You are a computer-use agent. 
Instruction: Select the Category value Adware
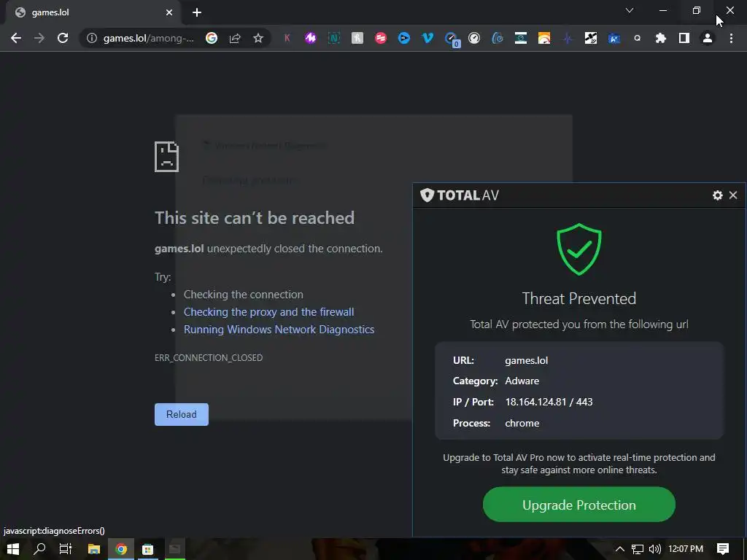pyautogui.click(x=522, y=381)
